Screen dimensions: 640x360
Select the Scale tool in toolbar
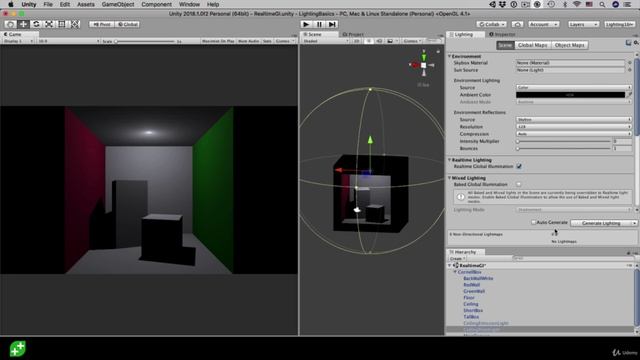click(49, 24)
